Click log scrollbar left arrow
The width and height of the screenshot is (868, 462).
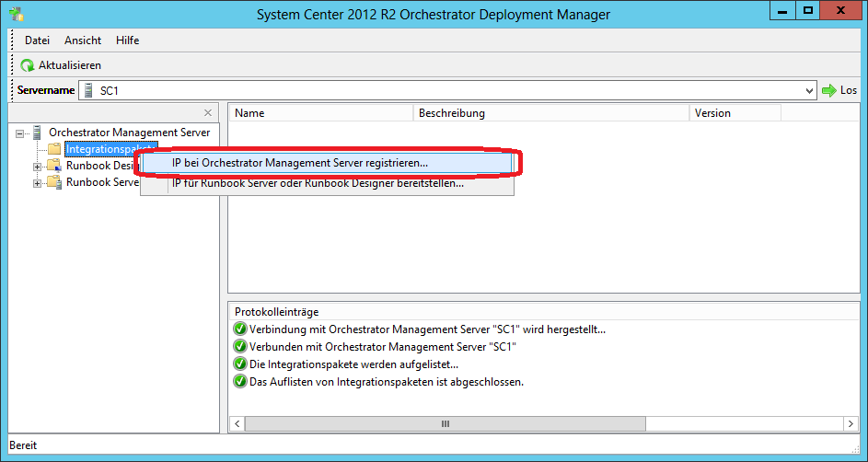click(x=237, y=424)
